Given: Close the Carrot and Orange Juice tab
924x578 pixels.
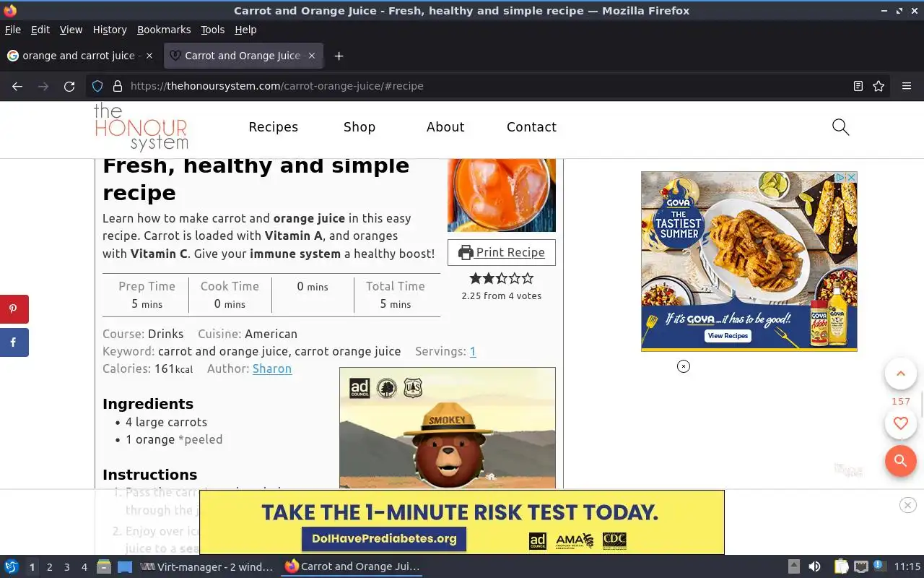Looking at the screenshot, I should 312,56.
